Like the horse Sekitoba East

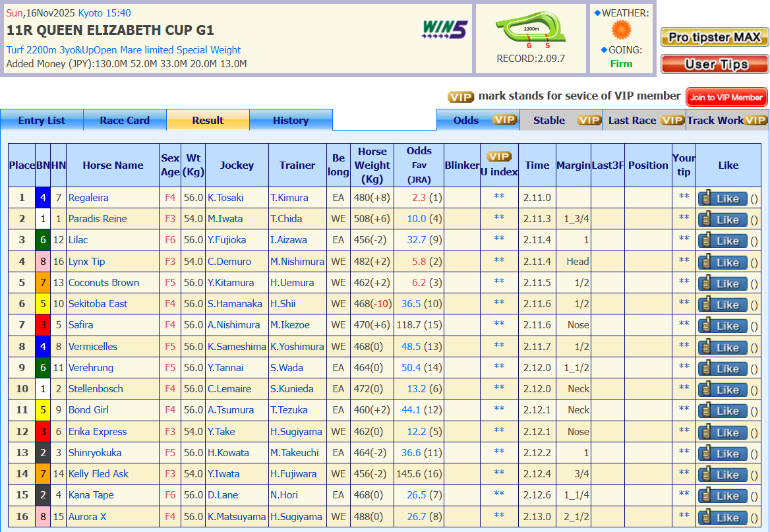tap(723, 305)
